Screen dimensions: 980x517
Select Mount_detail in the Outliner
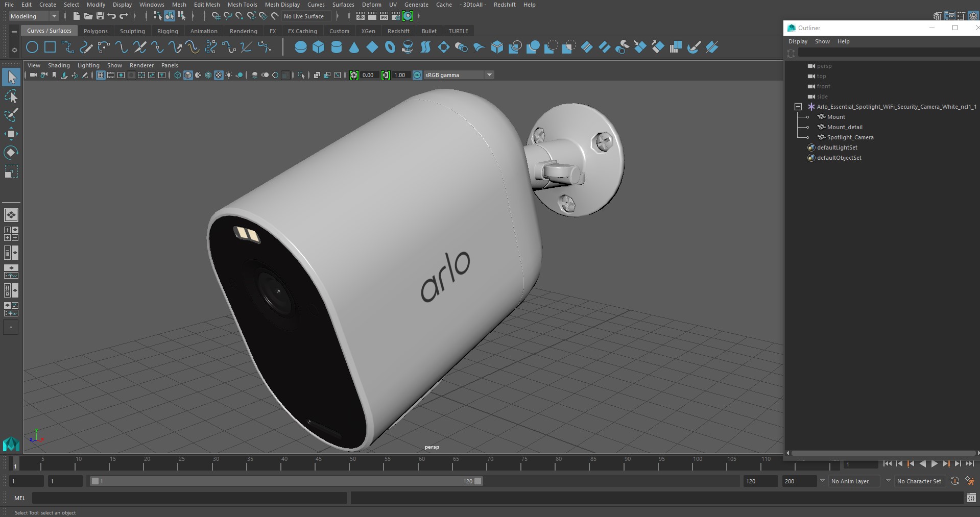tap(845, 127)
